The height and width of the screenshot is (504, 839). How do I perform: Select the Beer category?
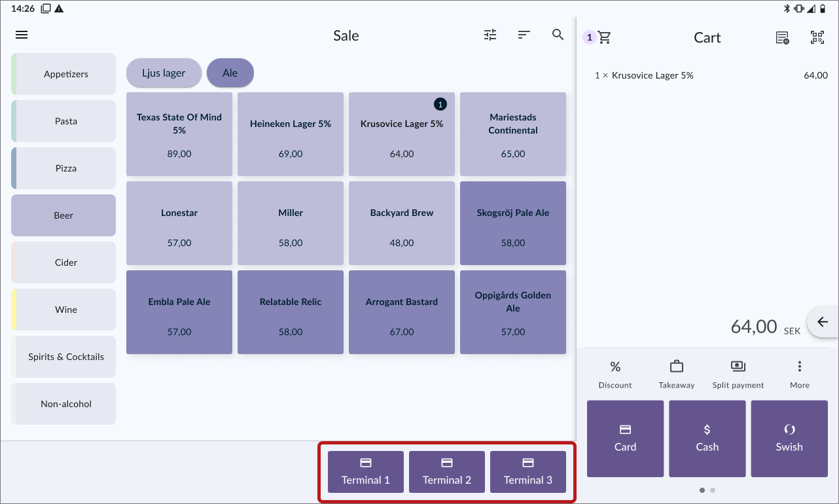coord(63,215)
